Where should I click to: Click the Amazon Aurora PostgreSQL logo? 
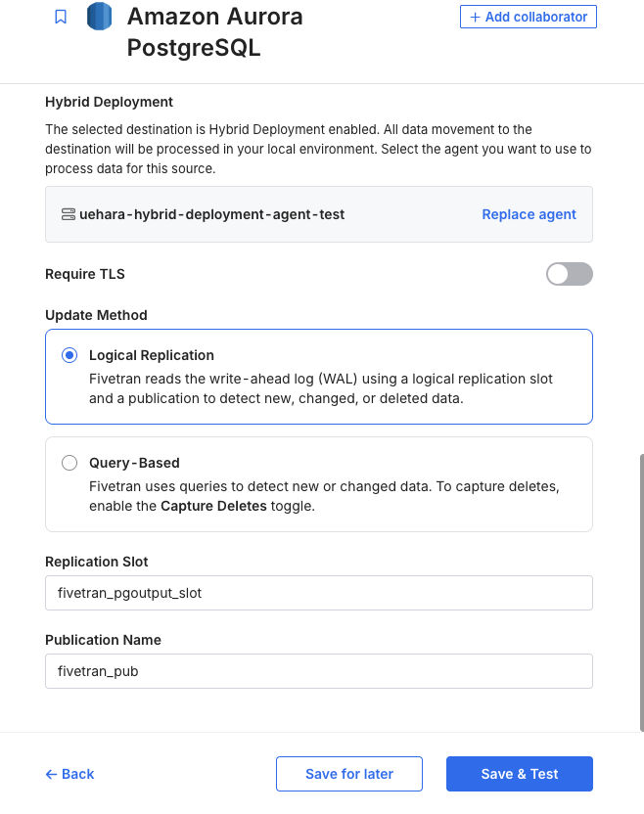pyautogui.click(x=99, y=17)
